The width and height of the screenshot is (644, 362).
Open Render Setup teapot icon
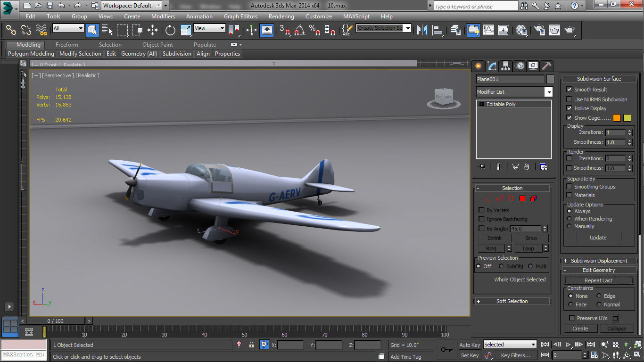pos(539,30)
